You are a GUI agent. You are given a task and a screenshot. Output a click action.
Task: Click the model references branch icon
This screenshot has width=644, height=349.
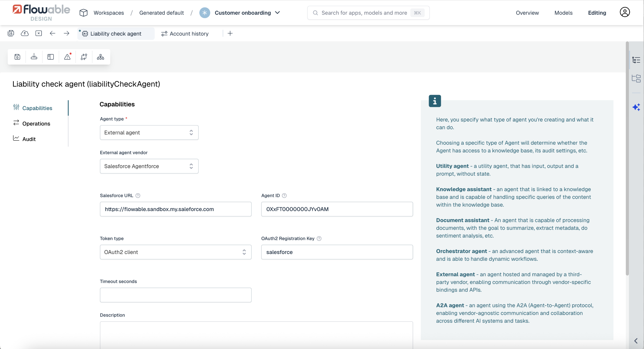(84, 57)
